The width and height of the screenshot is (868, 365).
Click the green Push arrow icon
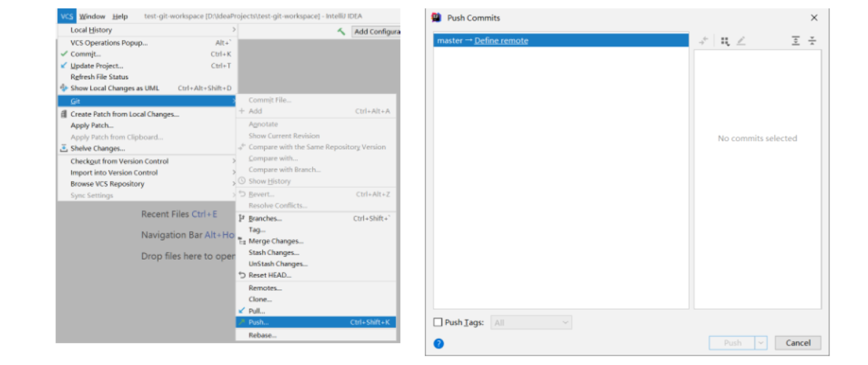click(x=242, y=322)
